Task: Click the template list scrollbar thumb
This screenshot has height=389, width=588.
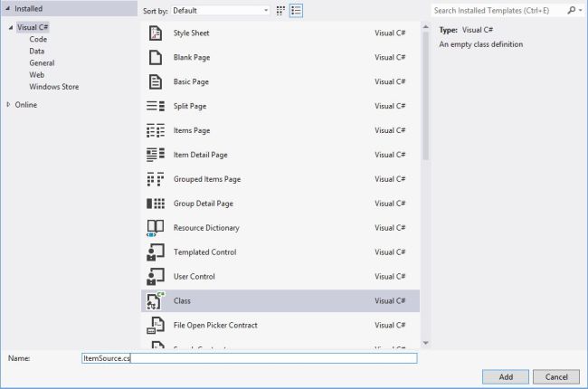Action: [426, 96]
